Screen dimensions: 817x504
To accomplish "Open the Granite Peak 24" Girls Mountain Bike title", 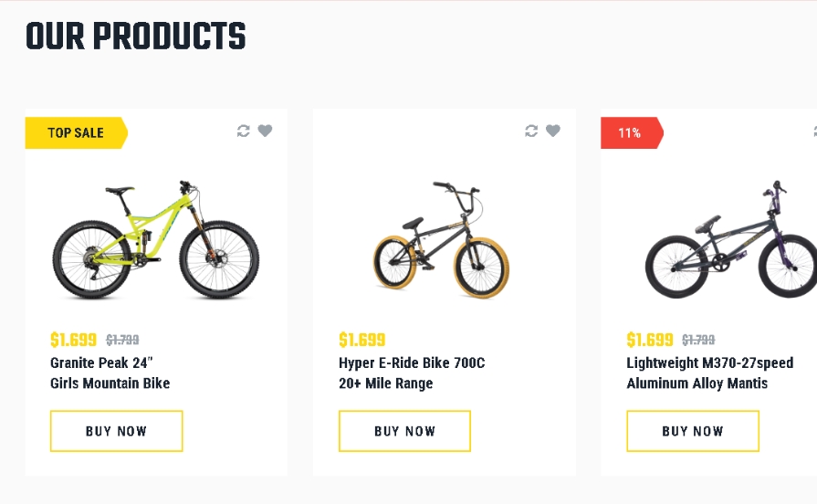I will click(x=110, y=373).
